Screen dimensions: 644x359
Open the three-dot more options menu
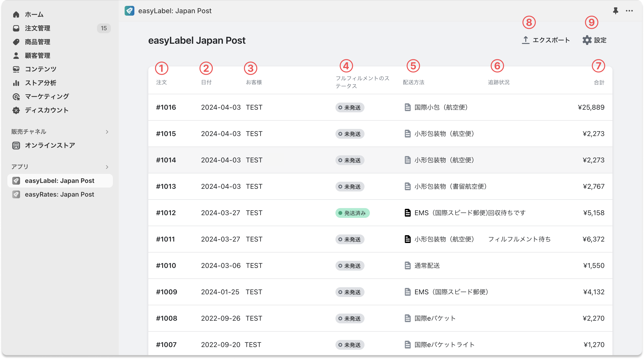pyautogui.click(x=629, y=11)
